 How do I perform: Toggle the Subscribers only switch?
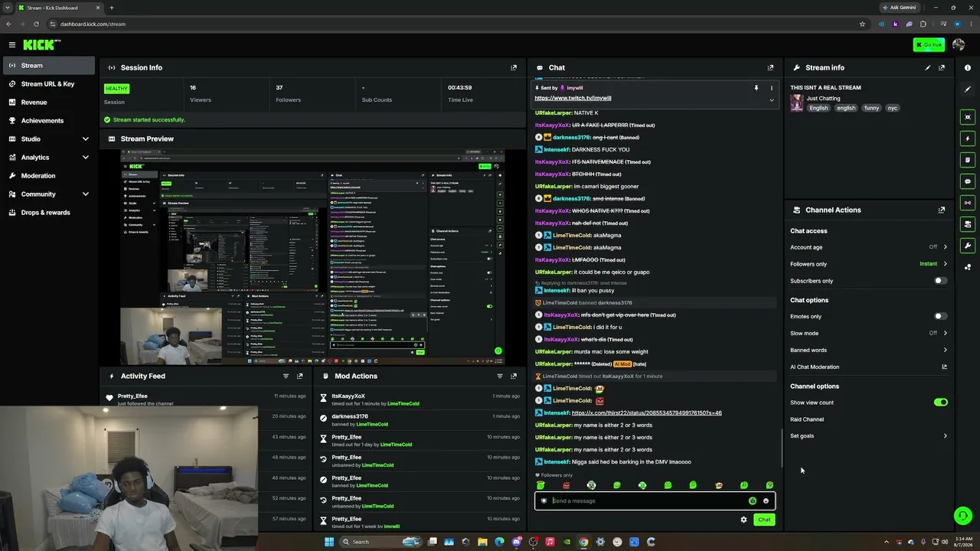click(x=941, y=281)
